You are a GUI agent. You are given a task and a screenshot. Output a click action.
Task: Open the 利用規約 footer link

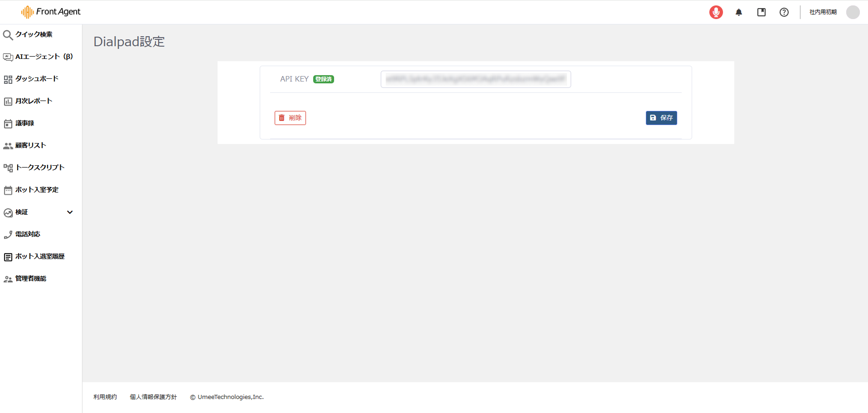click(105, 397)
